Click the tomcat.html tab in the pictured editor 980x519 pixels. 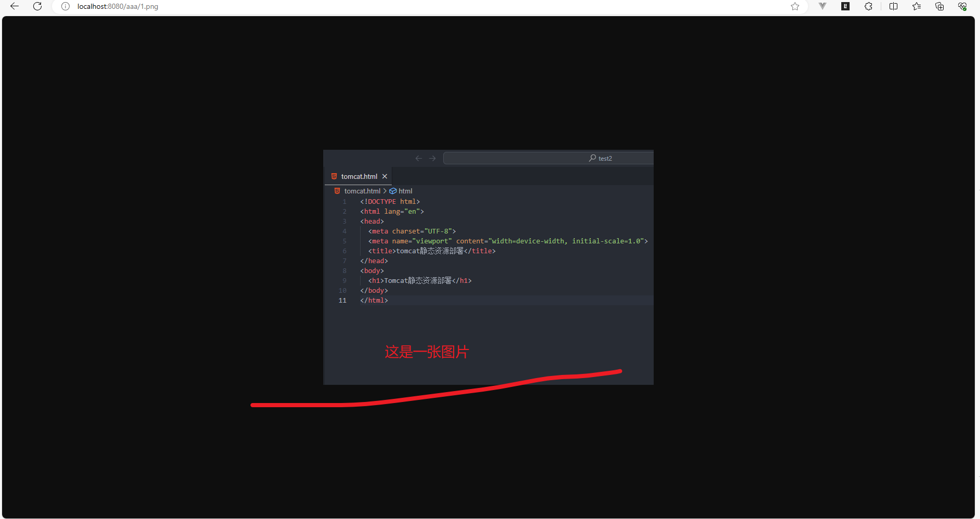(x=359, y=176)
